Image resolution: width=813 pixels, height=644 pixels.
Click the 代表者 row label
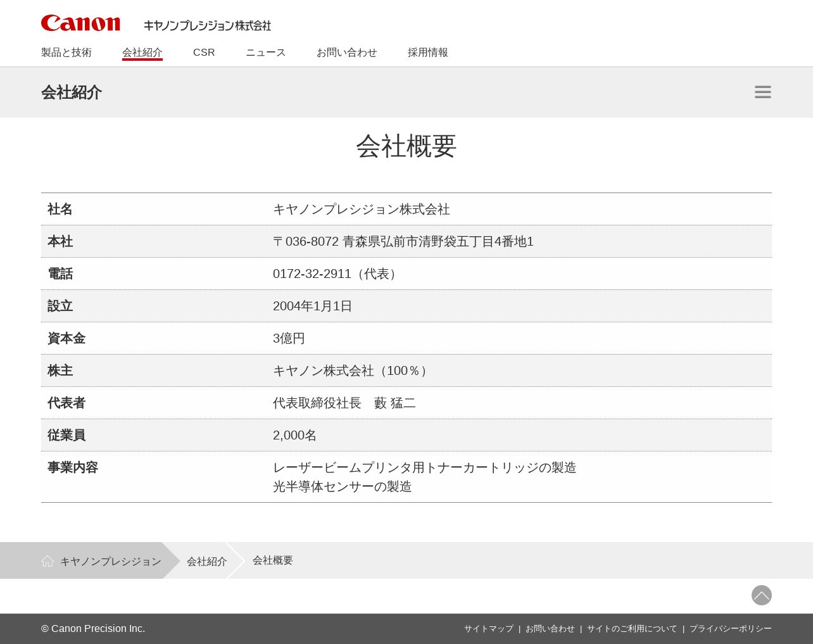pos(66,403)
